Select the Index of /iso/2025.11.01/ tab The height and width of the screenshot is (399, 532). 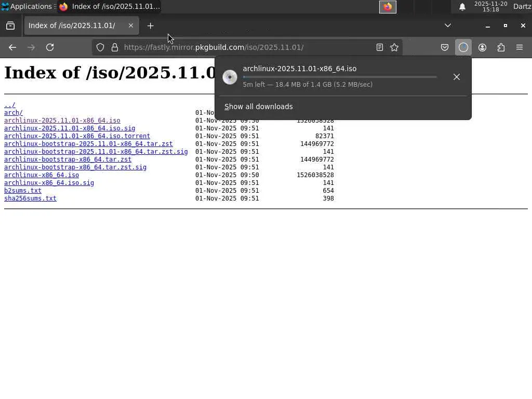pos(82,25)
